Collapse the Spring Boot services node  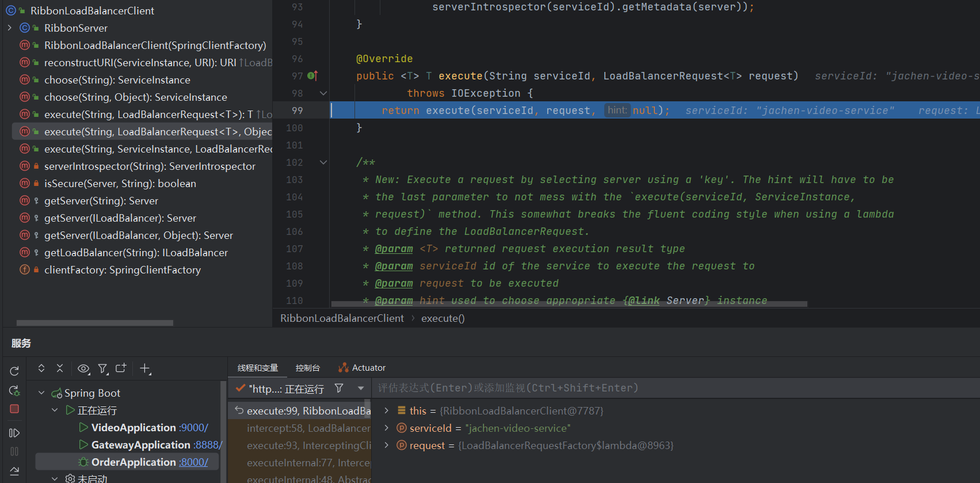click(x=41, y=393)
